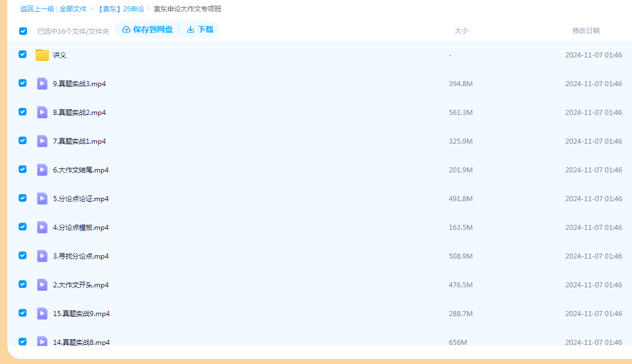Click video icon for 4.分论点模板.mp4
Screen dimensions: 632x364
point(42,228)
